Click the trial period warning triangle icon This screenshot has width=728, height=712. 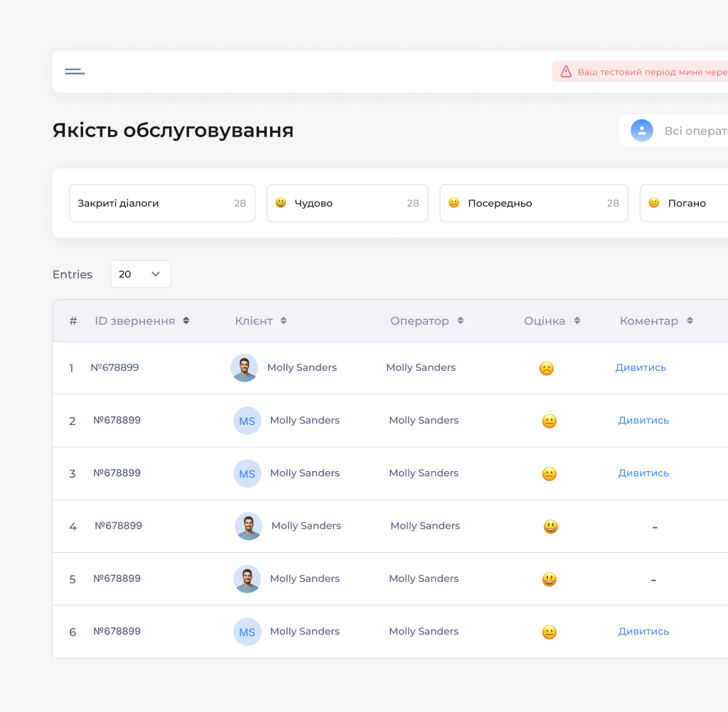[x=566, y=72]
